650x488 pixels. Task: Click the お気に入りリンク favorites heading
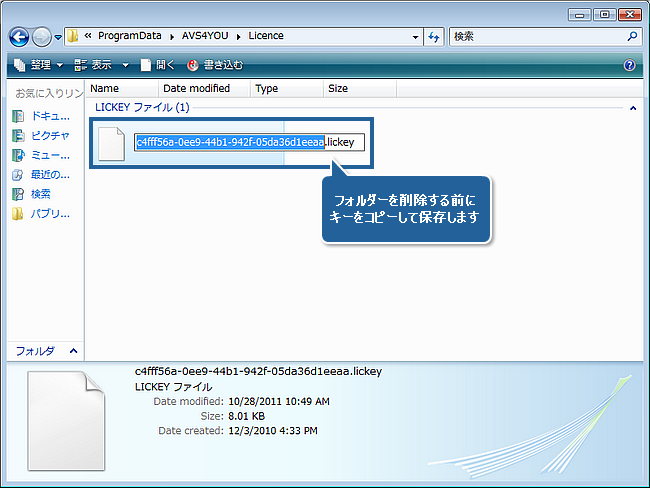tap(49, 93)
